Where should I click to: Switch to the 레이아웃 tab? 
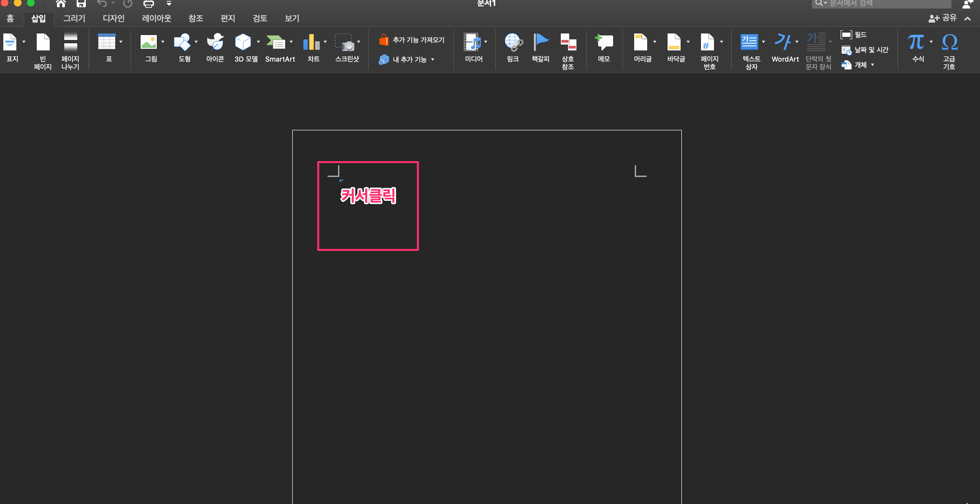tap(156, 18)
